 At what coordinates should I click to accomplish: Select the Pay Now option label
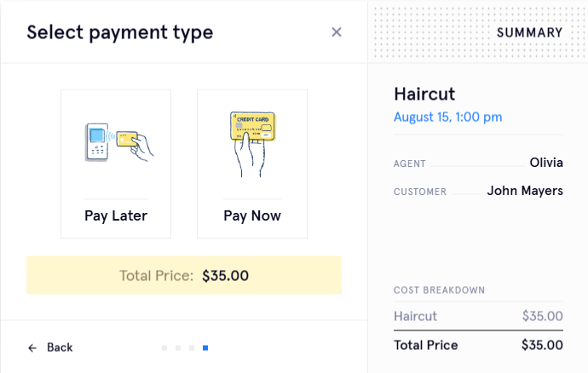[x=252, y=215]
